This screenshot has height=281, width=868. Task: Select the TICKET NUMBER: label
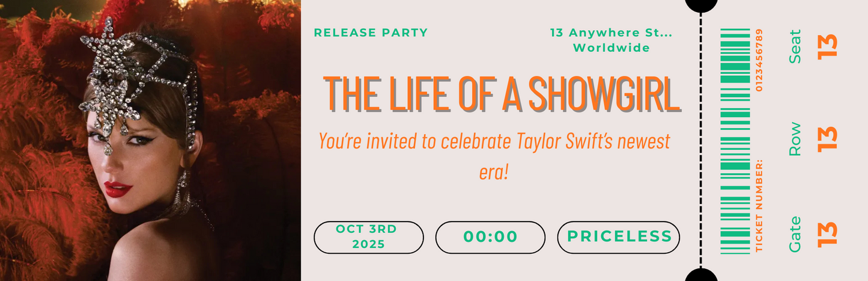click(759, 206)
